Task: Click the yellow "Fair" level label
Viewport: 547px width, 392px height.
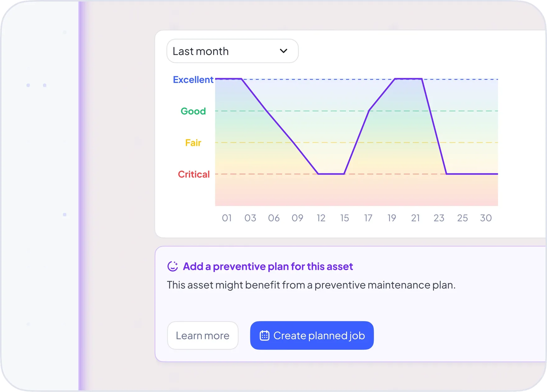Action: click(x=193, y=143)
